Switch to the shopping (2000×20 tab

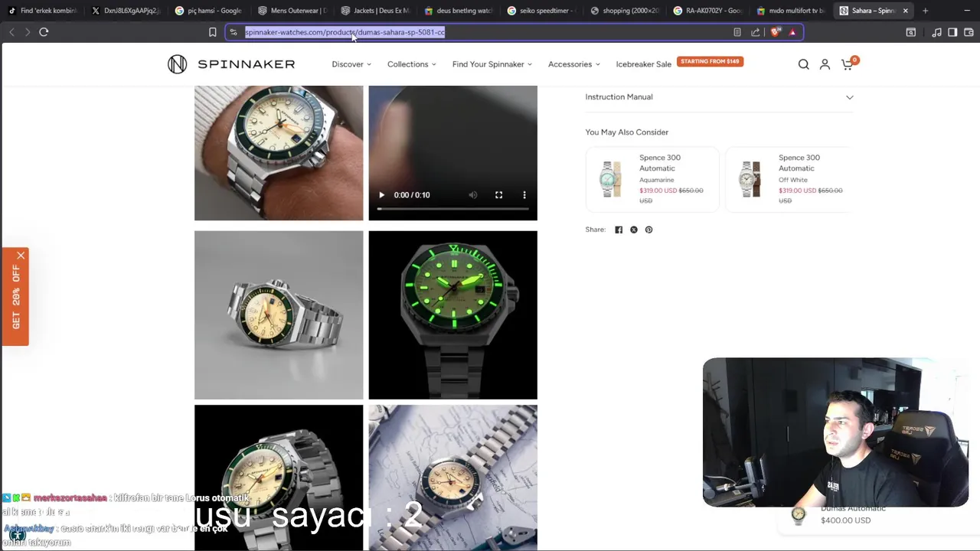[625, 11]
